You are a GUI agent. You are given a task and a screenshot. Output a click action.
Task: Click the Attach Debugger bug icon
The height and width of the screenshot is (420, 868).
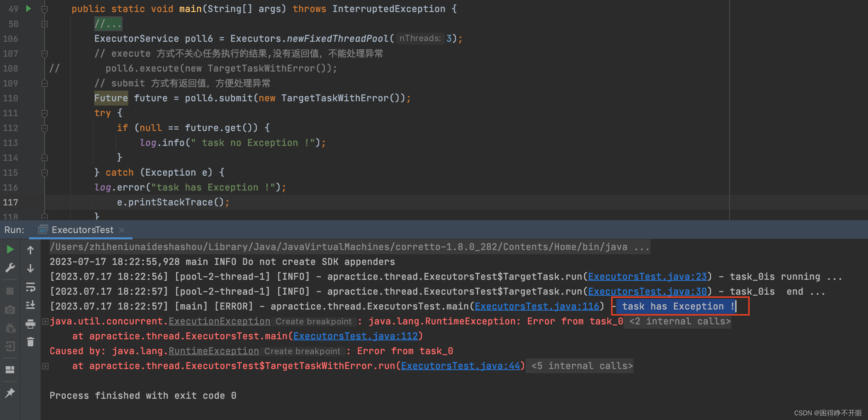click(10, 328)
